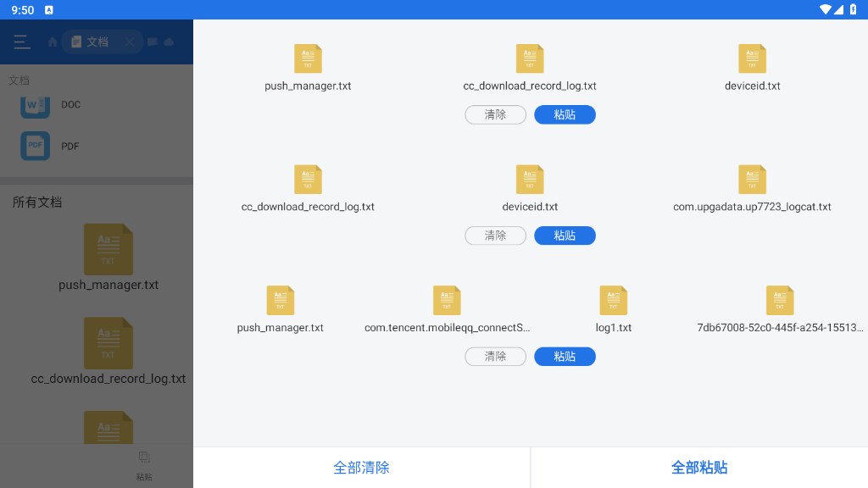Click the document icon on the 文档 tab
The height and width of the screenshot is (488, 868).
(x=76, y=42)
